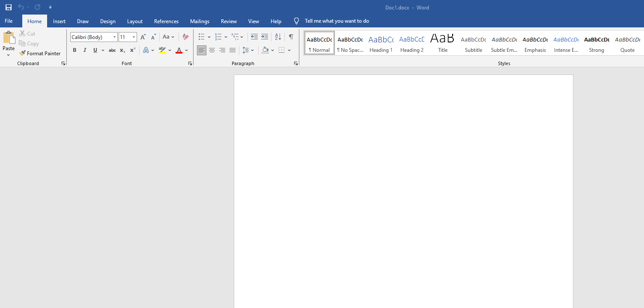
Task: Click the Multilevel List icon
Action: click(235, 37)
